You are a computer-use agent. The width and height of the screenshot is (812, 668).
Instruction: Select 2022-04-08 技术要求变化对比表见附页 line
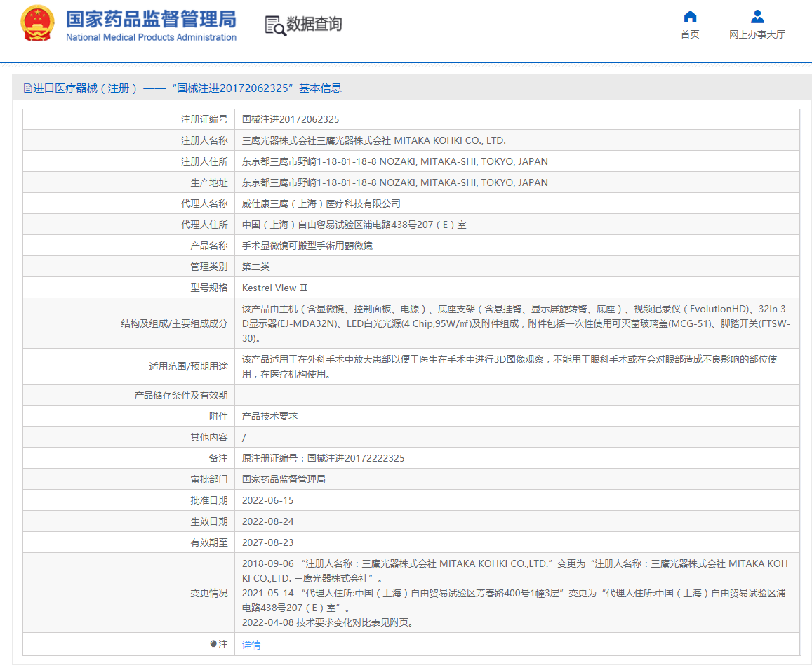329,622
